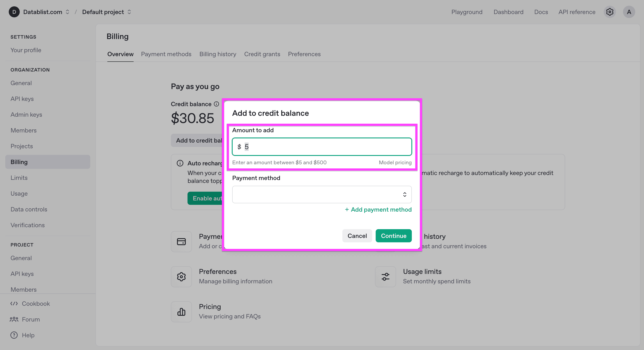Click the Pay as you go heading
644x350 pixels.
coord(195,86)
